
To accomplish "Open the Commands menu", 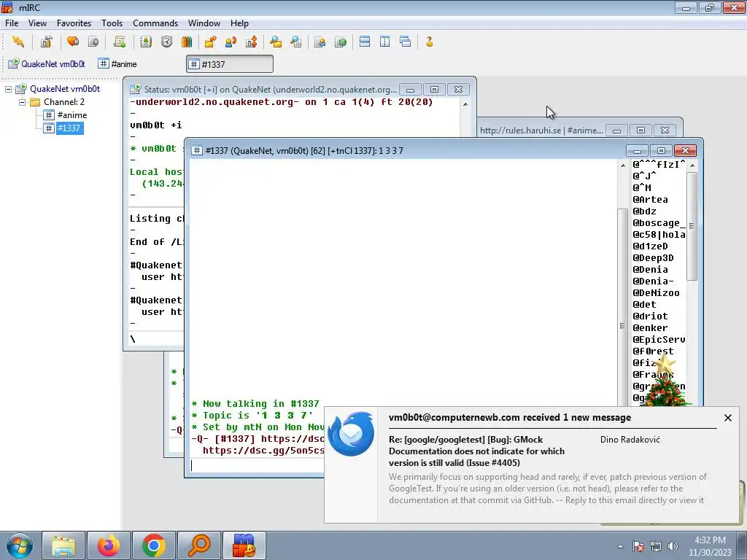I will point(155,23).
